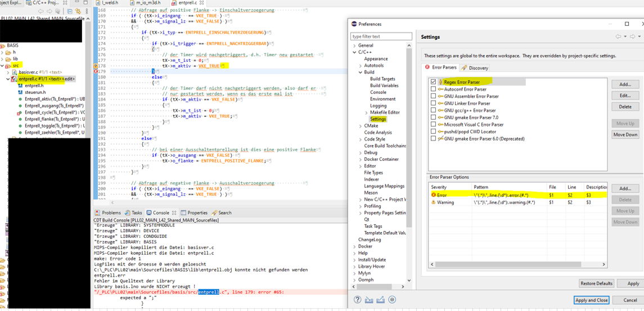
Task: Open Properties view tab
Action: [194, 213]
